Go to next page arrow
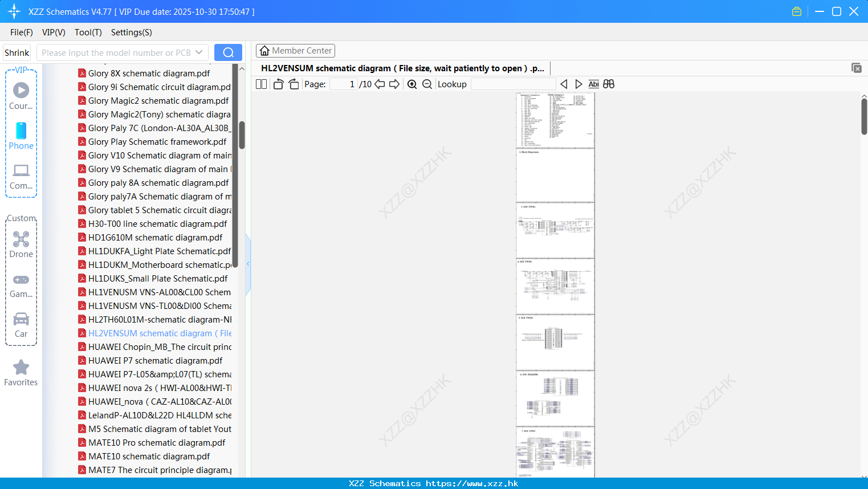This screenshot has width=868, height=489. pos(394,84)
